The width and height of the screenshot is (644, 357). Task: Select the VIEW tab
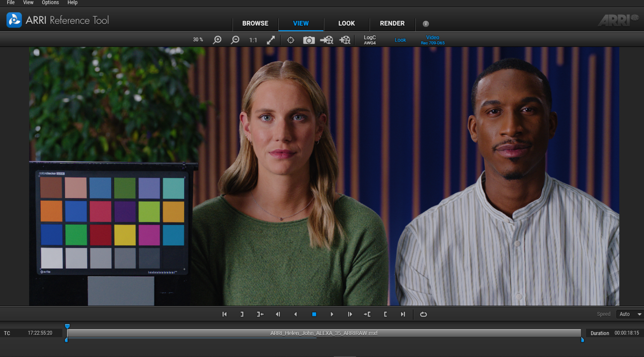[301, 23]
